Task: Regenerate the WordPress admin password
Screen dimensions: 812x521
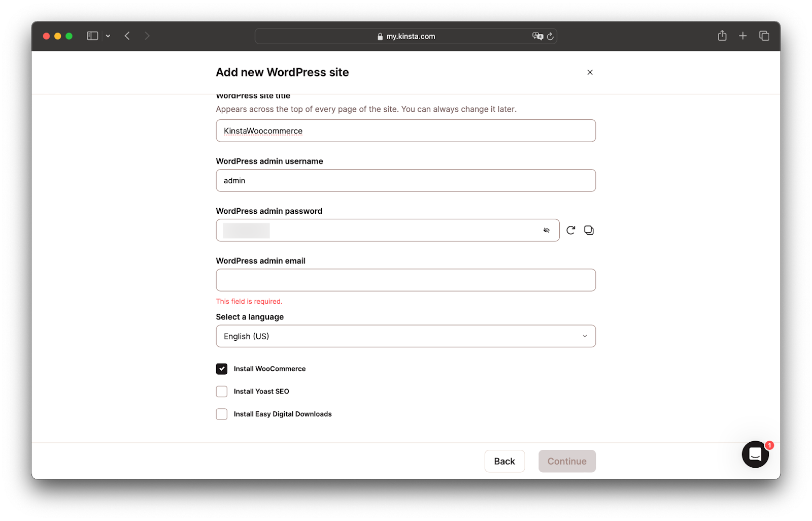Action: point(570,230)
